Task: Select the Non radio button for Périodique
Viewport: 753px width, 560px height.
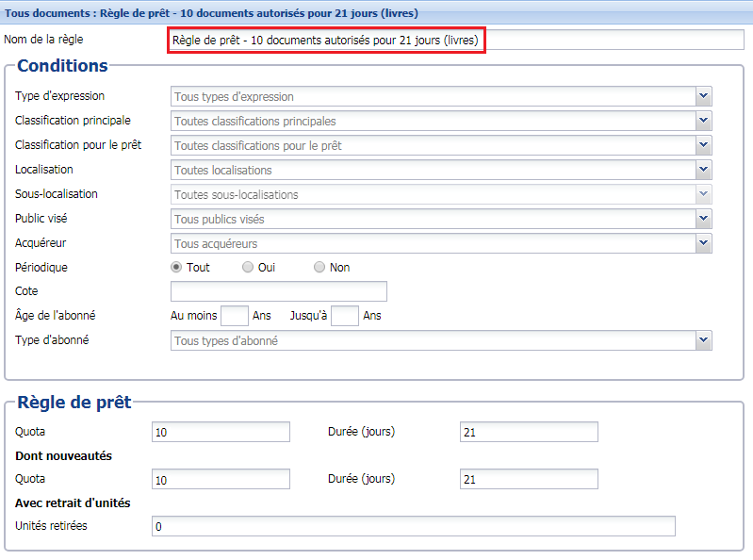Action: point(319,267)
